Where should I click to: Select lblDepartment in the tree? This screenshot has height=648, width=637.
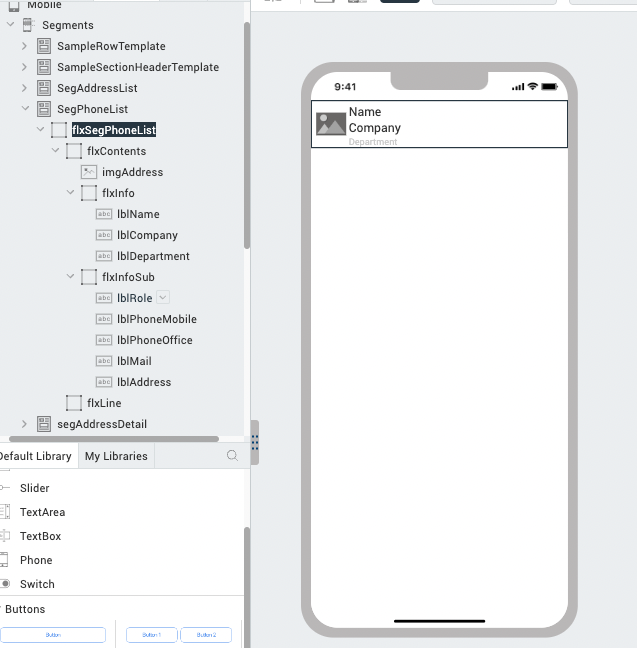153,256
